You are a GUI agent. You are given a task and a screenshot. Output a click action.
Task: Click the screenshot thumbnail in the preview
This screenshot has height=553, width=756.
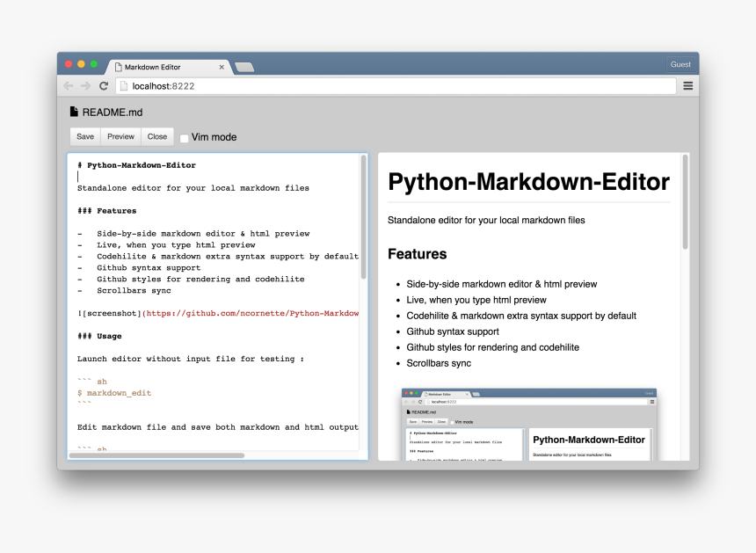529,425
